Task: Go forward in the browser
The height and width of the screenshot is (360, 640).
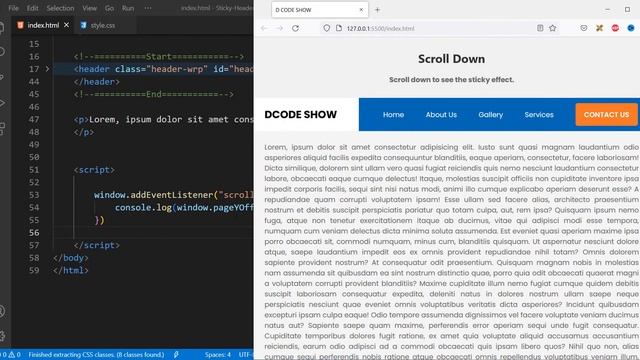Action: 280,28
